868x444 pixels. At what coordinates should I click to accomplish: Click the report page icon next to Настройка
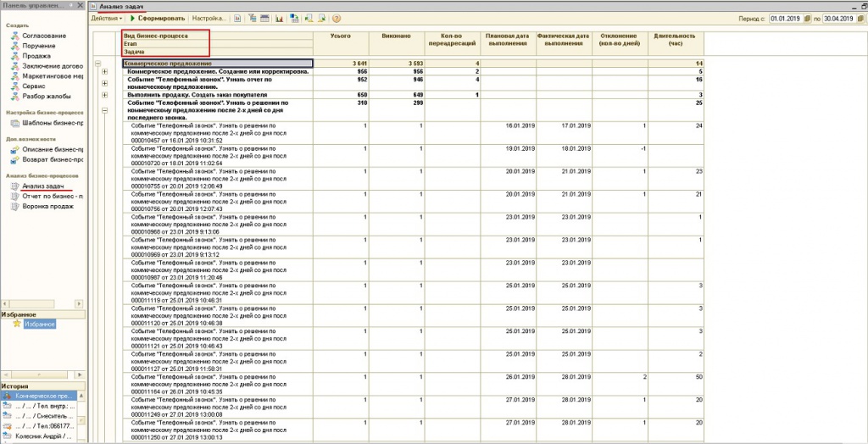(x=237, y=19)
